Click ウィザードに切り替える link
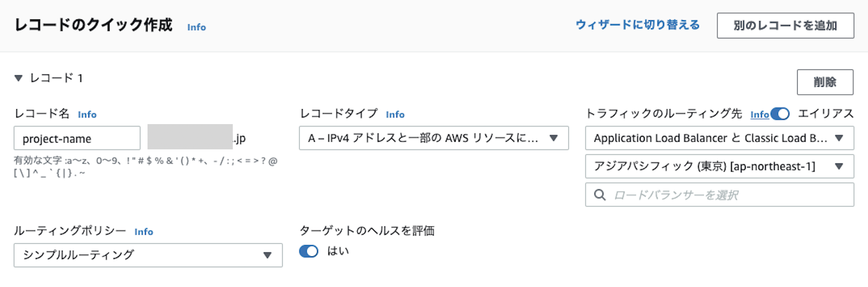This screenshot has width=868, height=287. pos(637,25)
